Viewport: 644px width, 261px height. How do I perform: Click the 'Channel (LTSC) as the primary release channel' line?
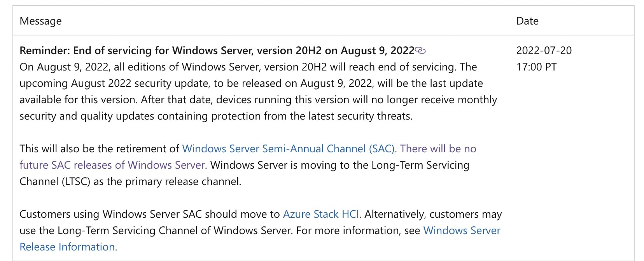point(130,182)
